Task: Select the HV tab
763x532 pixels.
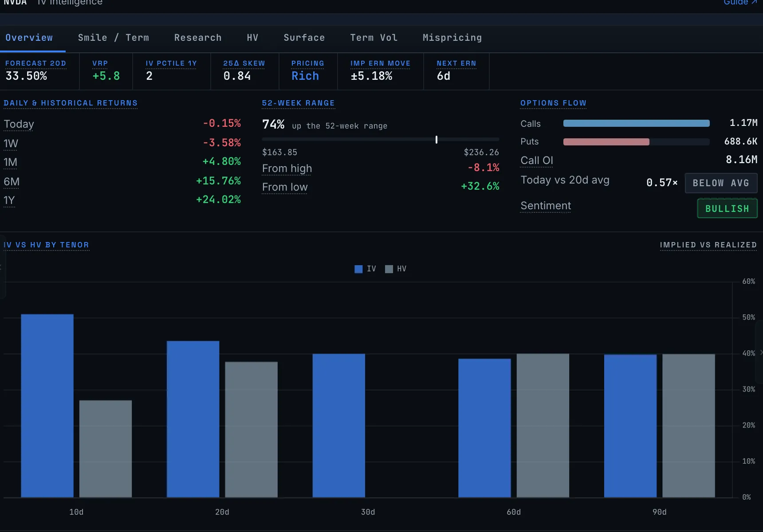Action: pyautogui.click(x=252, y=38)
